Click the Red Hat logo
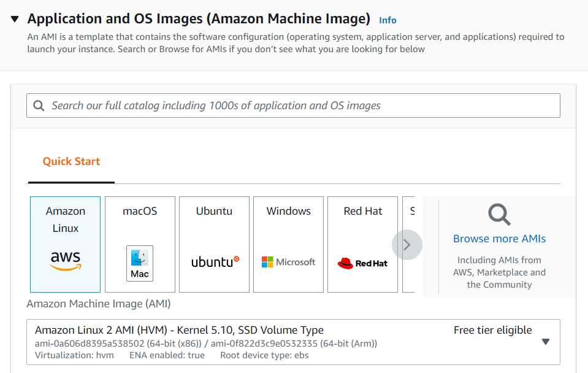Viewport: 588px width, 373px height. click(x=363, y=263)
